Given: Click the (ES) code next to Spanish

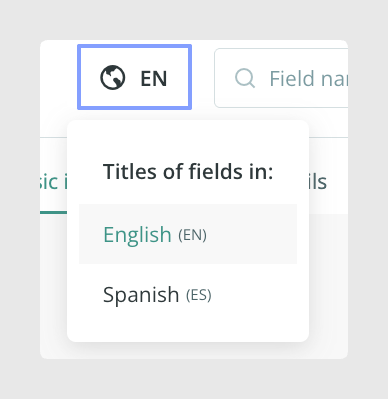Looking at the screenshot, I should (199, 295).
